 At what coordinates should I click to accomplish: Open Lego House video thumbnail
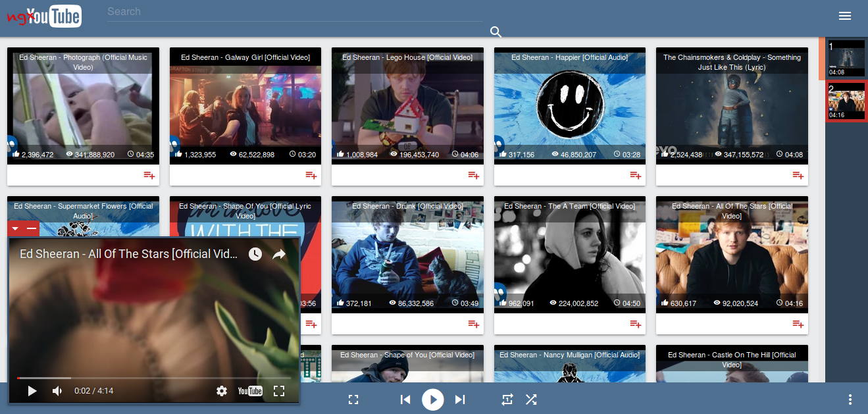[x=407, y=105]
